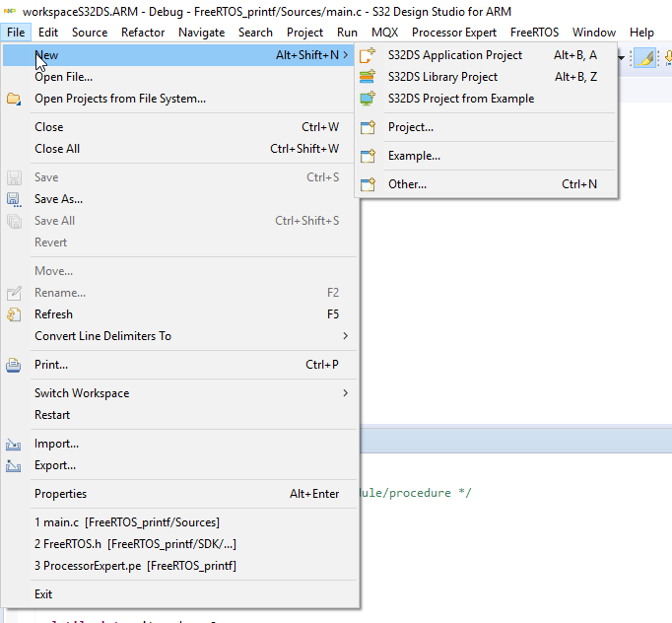Open the Source menu
Viewport: 672px width, 623px height.
click(x=90, y=33)
